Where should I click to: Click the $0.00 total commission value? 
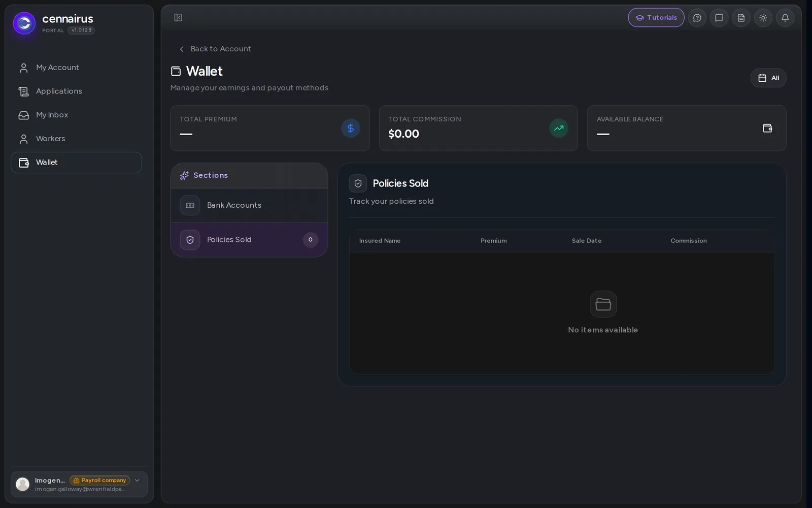pos(404,134)
